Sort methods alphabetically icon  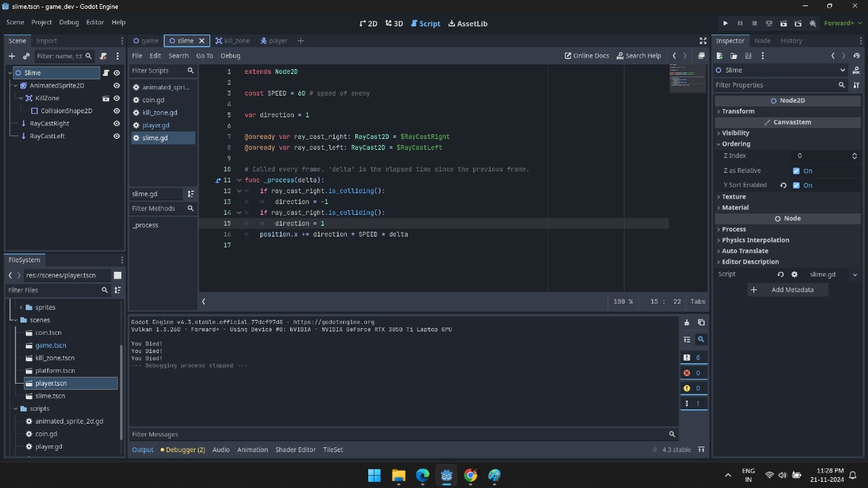(191, 194)
